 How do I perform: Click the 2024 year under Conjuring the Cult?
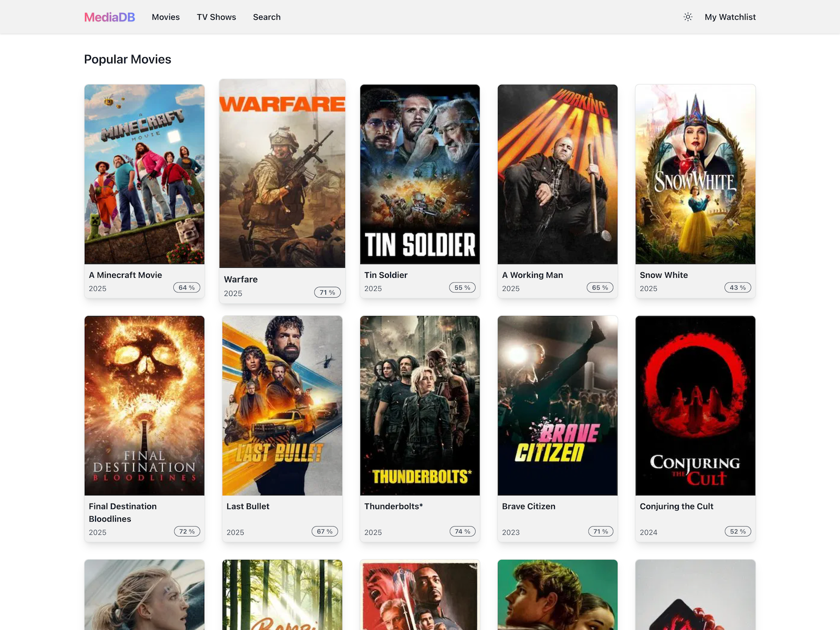point(648,532)
